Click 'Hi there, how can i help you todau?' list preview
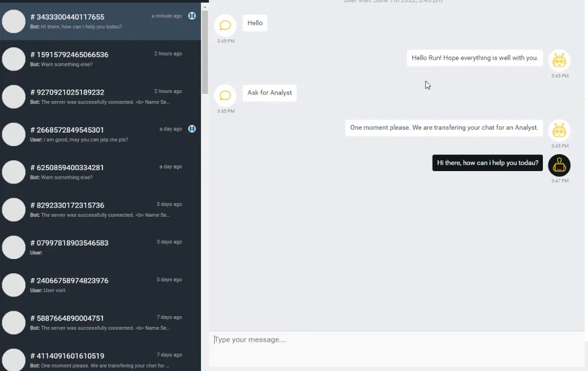The height and width of the screenshot is (371, 588). pos(82,27)
